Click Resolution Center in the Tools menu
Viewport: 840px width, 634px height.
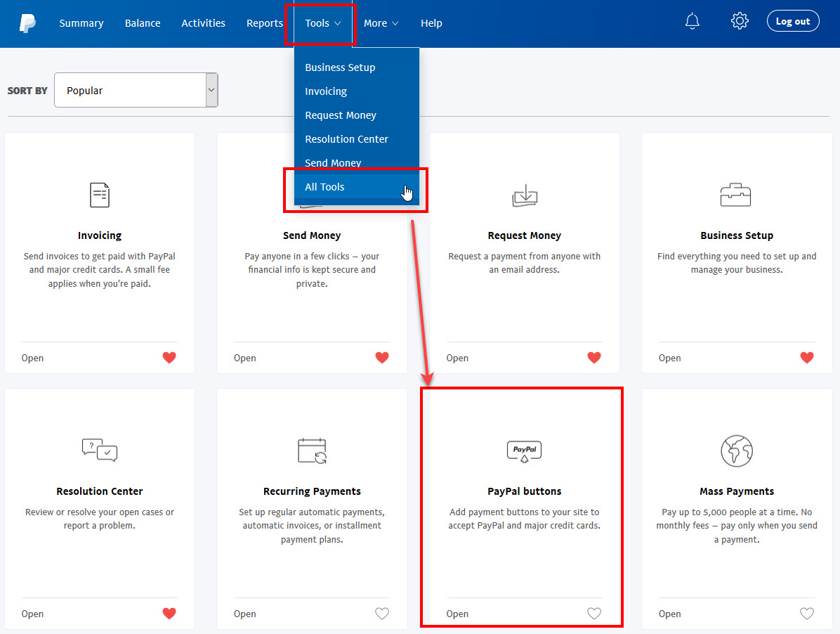[346, 138]
